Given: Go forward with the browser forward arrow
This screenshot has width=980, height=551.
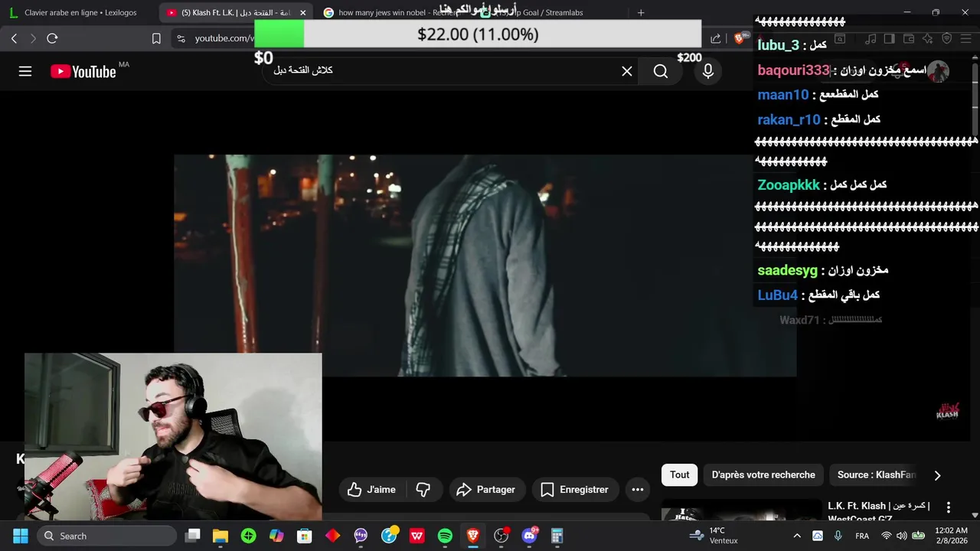Looking at the screenshot, I should click(33, 38).
